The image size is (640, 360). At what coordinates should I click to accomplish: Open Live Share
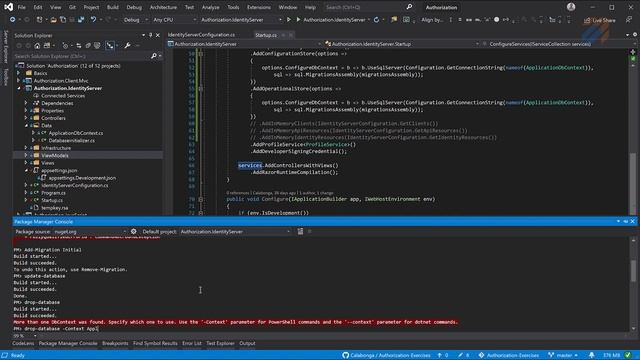[x=600, y=20]
